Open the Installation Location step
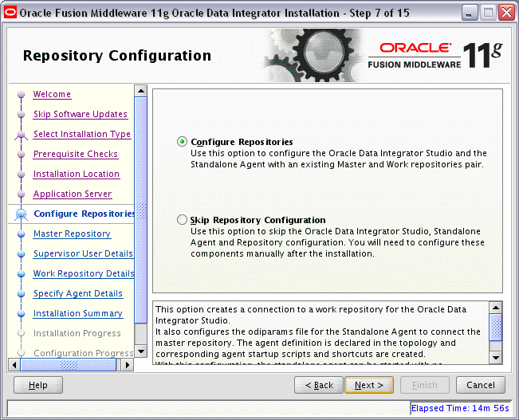This screenshot has height=420, width=519. pos(77,174)
